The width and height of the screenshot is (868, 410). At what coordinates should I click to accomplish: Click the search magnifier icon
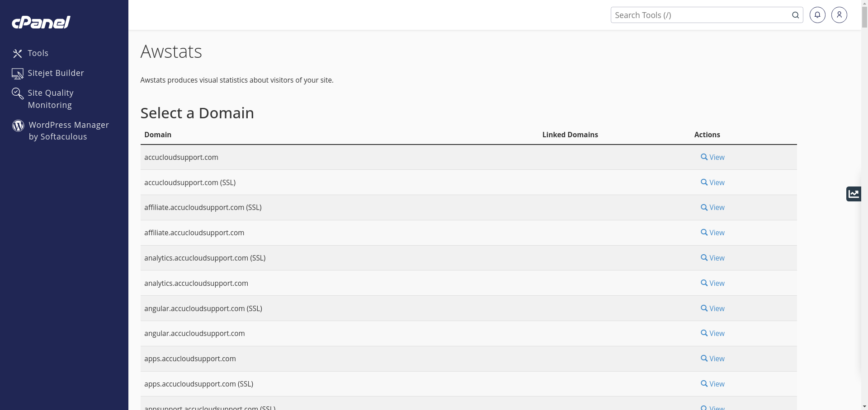pyautogui.click(x=795, y=15)
